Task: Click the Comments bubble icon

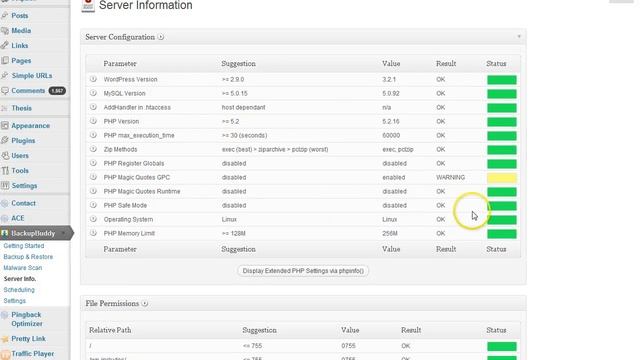Action: click(x=4, y=91)
